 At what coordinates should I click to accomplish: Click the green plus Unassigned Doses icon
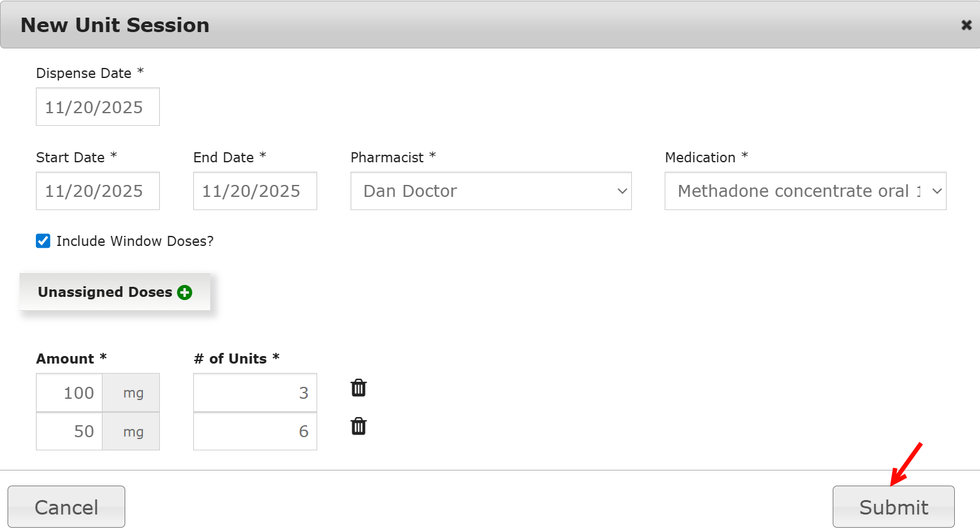pyautogui.click(x=184, y=292)
